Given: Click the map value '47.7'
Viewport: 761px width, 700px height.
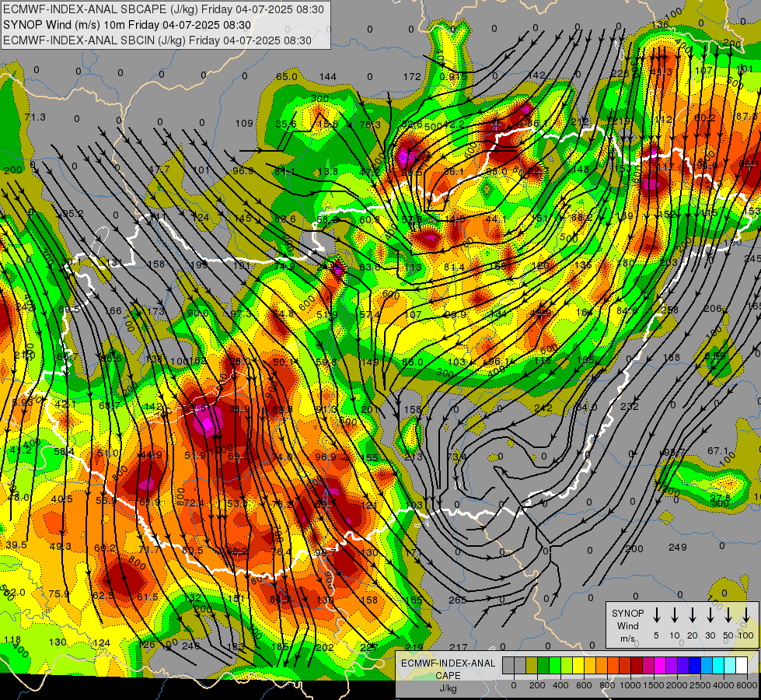Looking at the screenshot, I should (x=159, y=170).
